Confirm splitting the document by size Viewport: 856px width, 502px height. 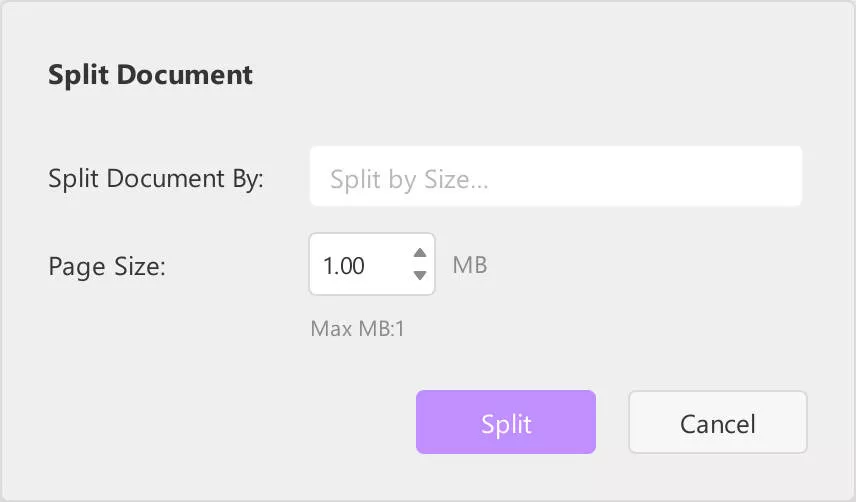pyautogui.click(x=506, y=422)
